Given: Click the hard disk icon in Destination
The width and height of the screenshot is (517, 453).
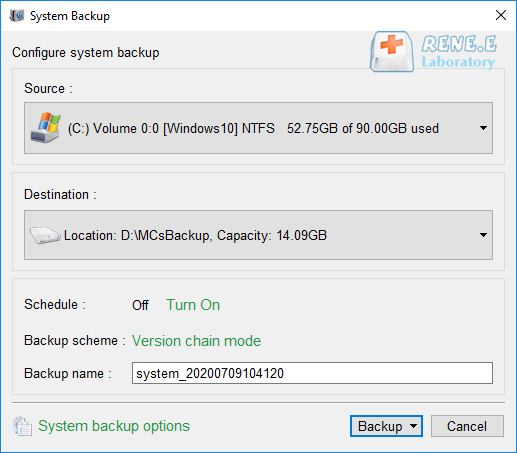Looking at the screenshot, I should point(45,235).
